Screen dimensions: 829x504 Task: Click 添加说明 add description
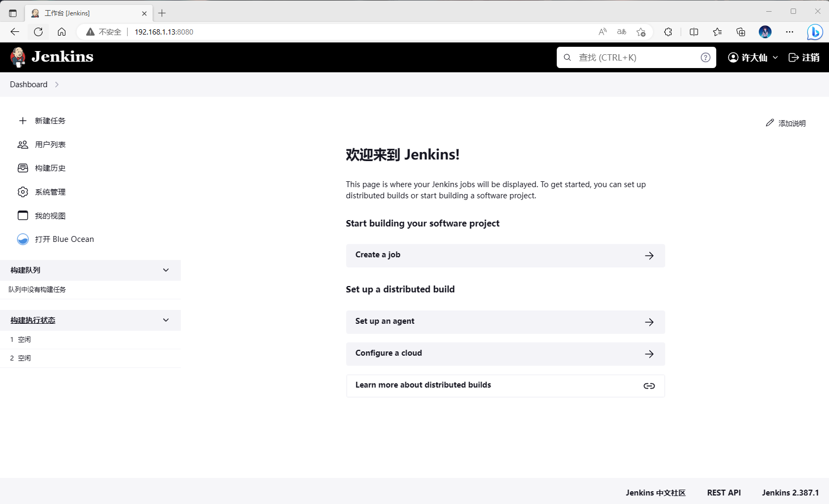[785, 123]
